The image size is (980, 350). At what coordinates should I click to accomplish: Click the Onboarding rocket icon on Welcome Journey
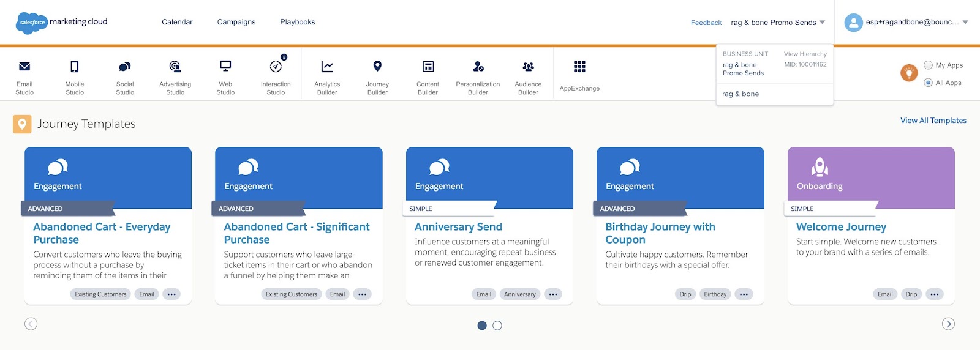pyautogui.click(x=820, y=166)
